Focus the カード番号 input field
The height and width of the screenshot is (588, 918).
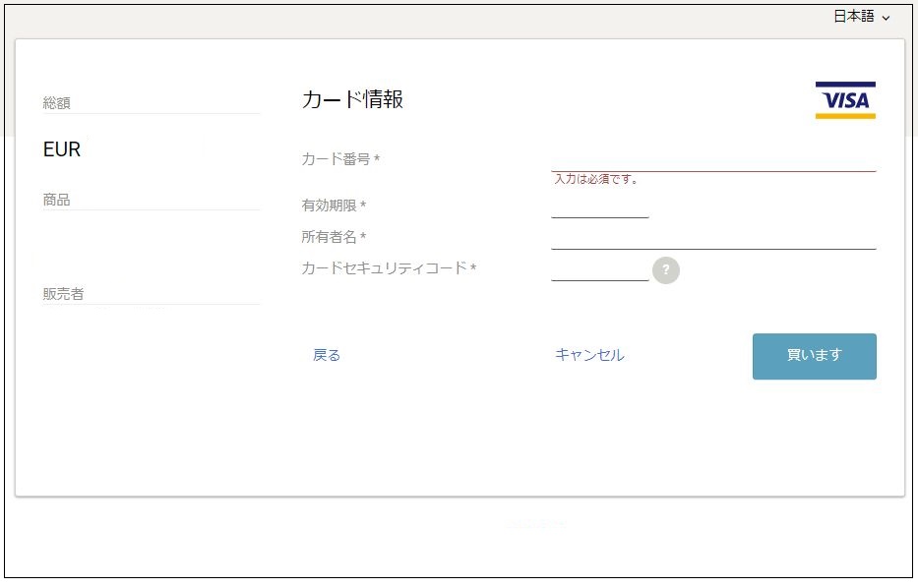(x=713, y=159)
